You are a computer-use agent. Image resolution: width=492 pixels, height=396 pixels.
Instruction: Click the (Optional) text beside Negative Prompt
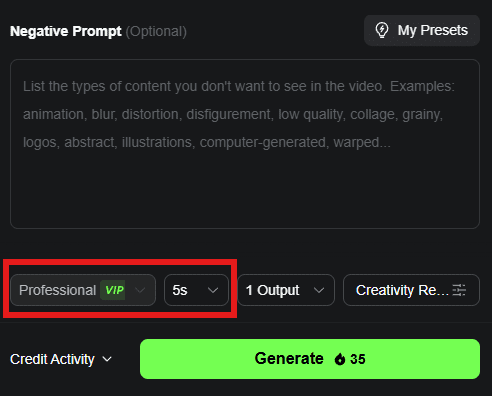(x=156, y=31)
